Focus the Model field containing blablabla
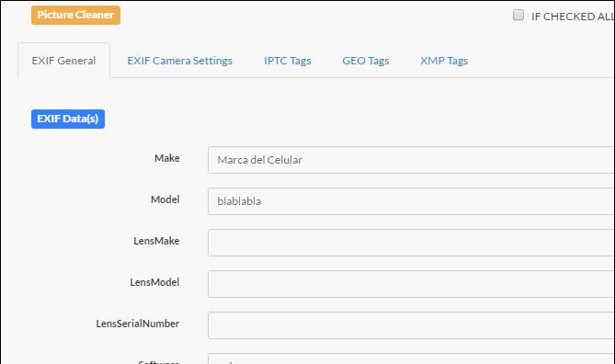Screen dimensions: 615x364 411,201
